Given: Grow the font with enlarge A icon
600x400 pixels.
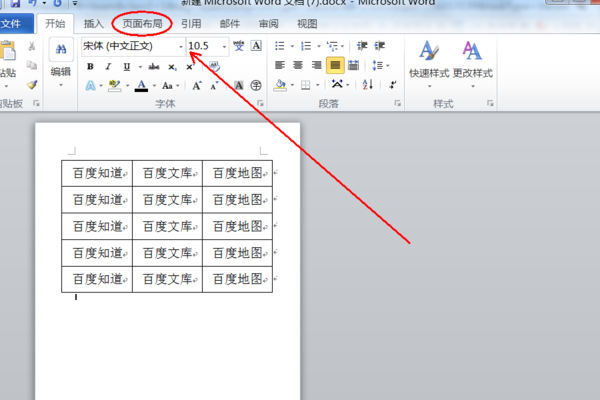Looking at the screenshot, I should 197,85.
